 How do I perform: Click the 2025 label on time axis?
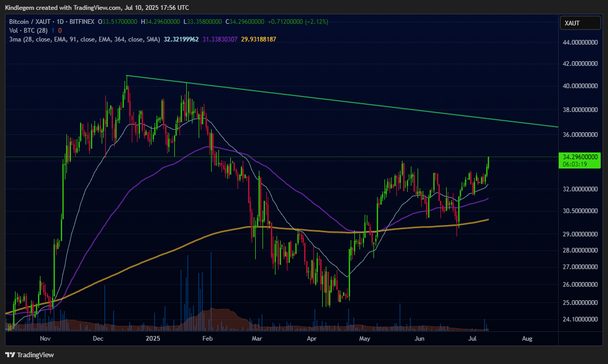(x=153, y=339)
